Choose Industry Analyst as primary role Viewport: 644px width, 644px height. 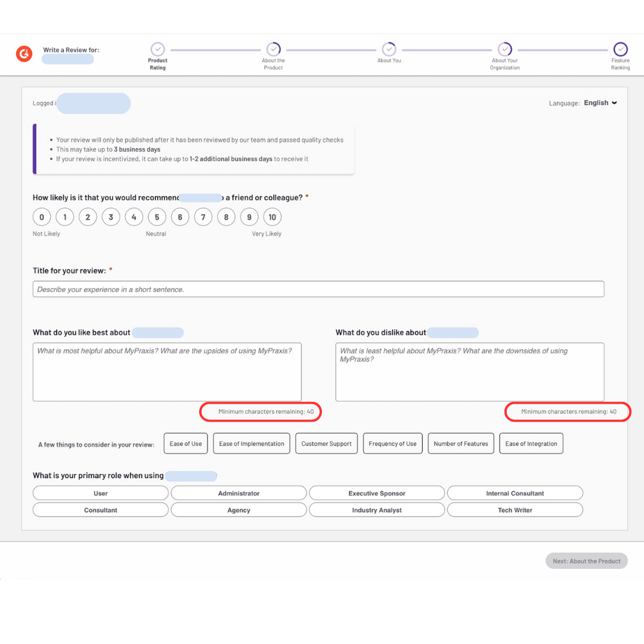point(377,510)
